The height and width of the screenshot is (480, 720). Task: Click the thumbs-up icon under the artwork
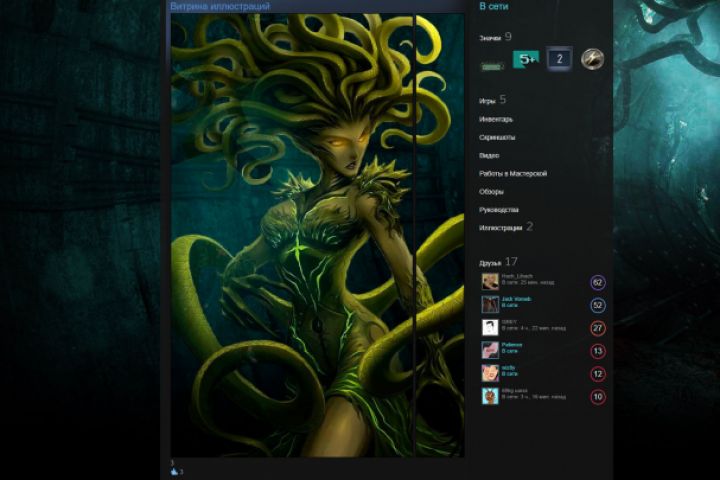[174, 472]
